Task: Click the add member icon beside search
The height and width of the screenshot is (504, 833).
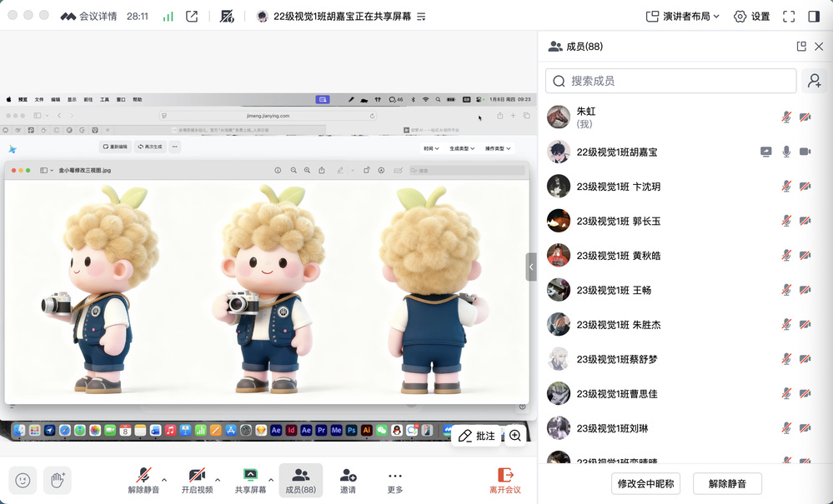Action: coord(814,81)
